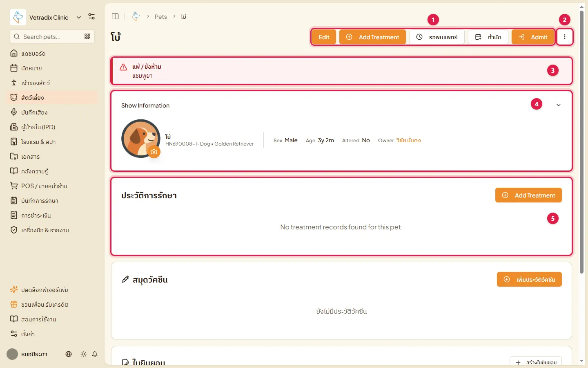Image resolution: width=588 pixels, height=368 pixels.
Task: Click owner name link วิชัย มั่นคง
Action: pos(408,140)
